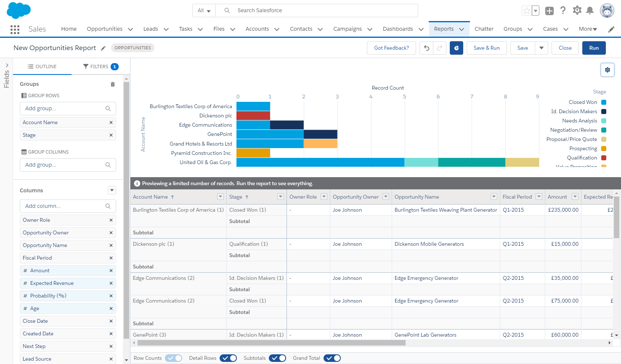Delete all groups with trash icon
Image resolution: width=621 pixels, height=364 pixels.
[x=113, y=84]
